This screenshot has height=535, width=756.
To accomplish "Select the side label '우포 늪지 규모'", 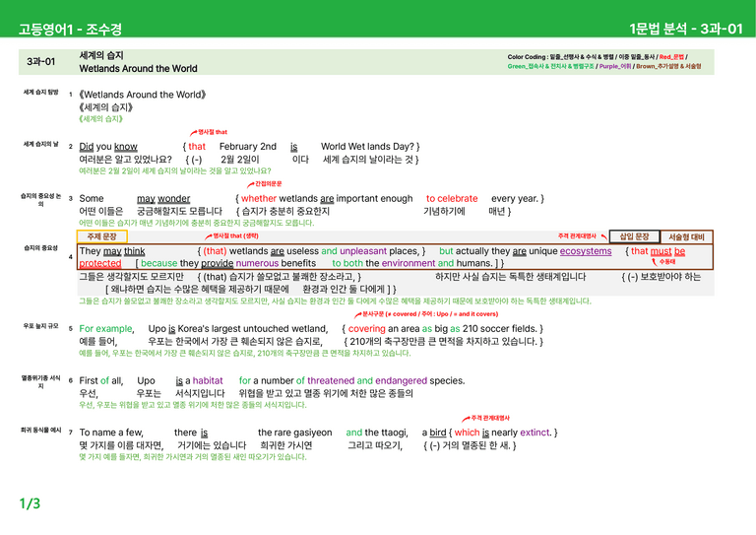I will pos(41,326).
